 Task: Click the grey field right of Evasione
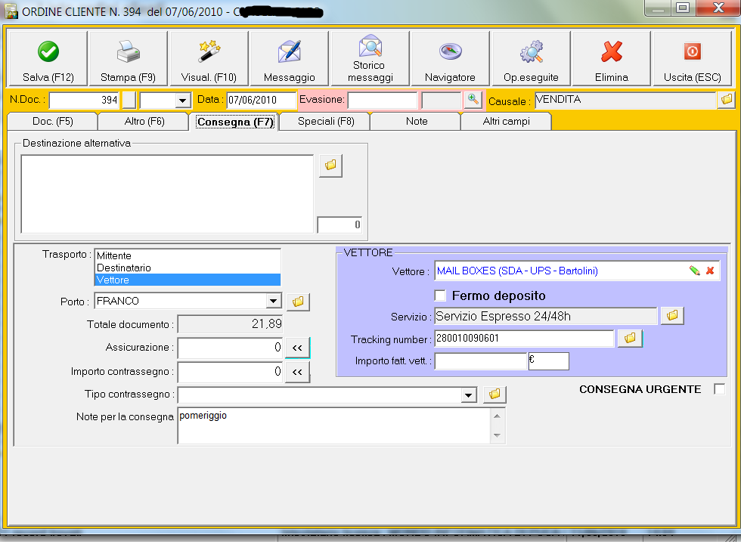[442, 100]
